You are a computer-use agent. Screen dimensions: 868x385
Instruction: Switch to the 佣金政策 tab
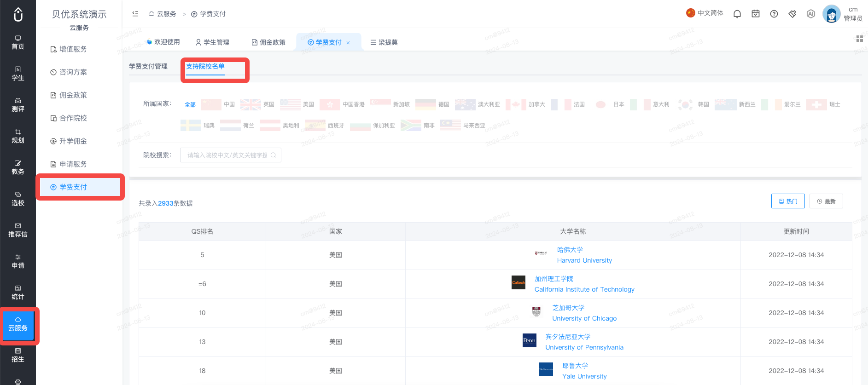pos(268,42)
